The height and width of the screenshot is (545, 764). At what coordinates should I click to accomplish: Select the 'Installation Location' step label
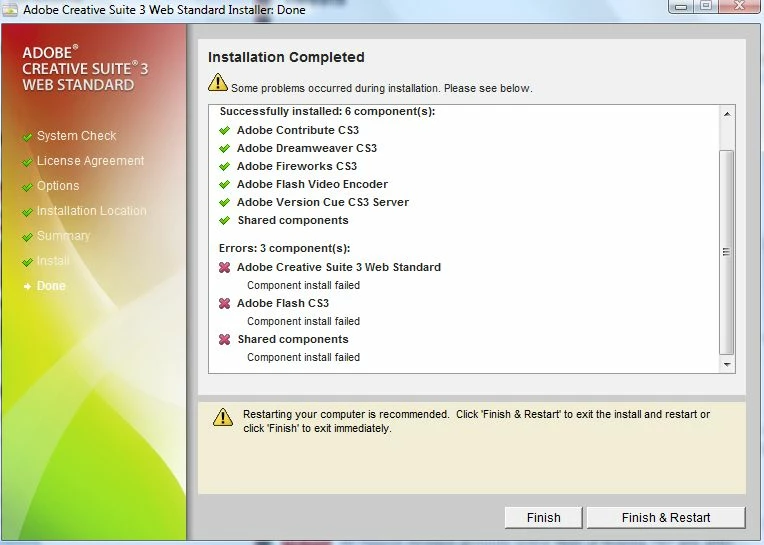[92, 211]
